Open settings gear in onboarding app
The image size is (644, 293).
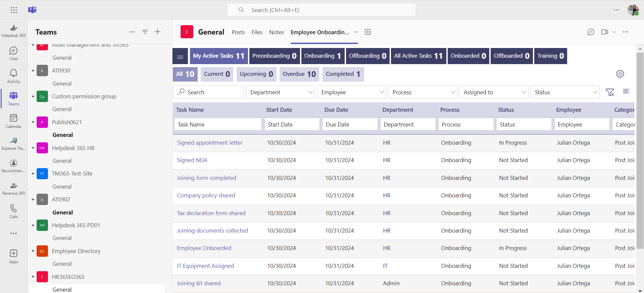(x=620, y=74)
